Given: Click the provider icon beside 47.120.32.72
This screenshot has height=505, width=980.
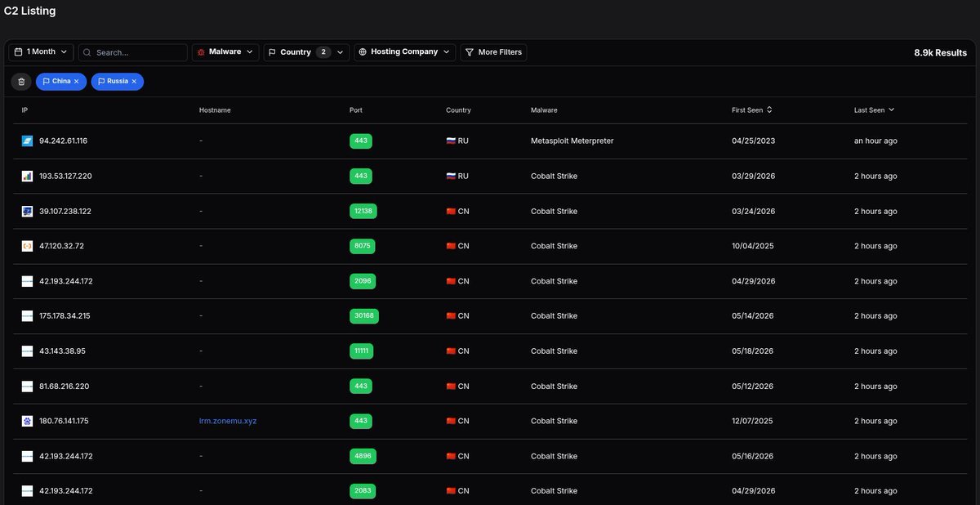Looking at the screenshot, I should 27,246.
